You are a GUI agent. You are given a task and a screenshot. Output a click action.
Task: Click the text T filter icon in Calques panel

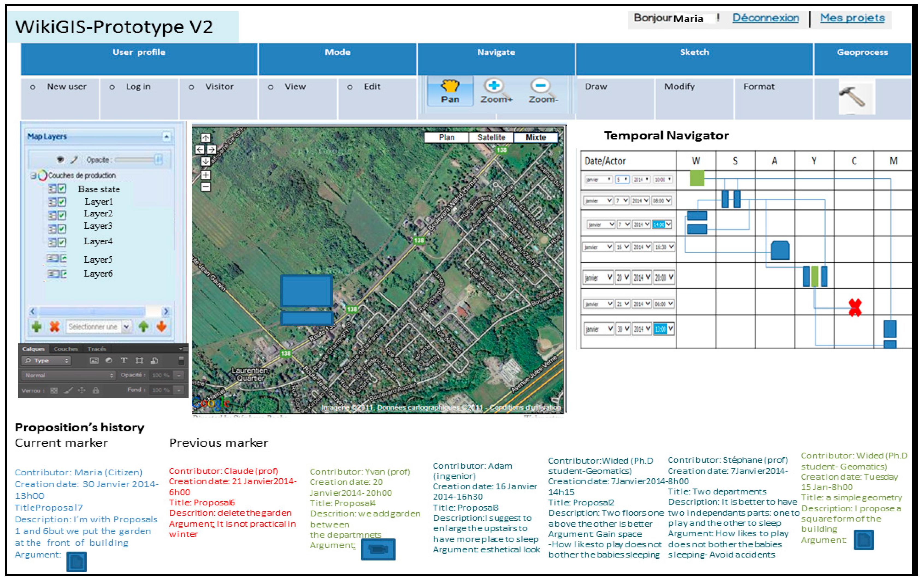pos(123,360)
